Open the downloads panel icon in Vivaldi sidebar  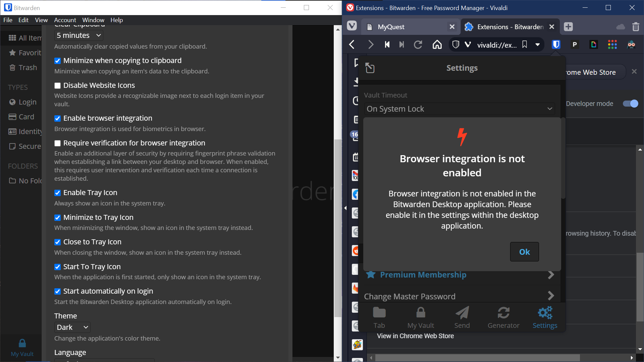coord(357,82)
